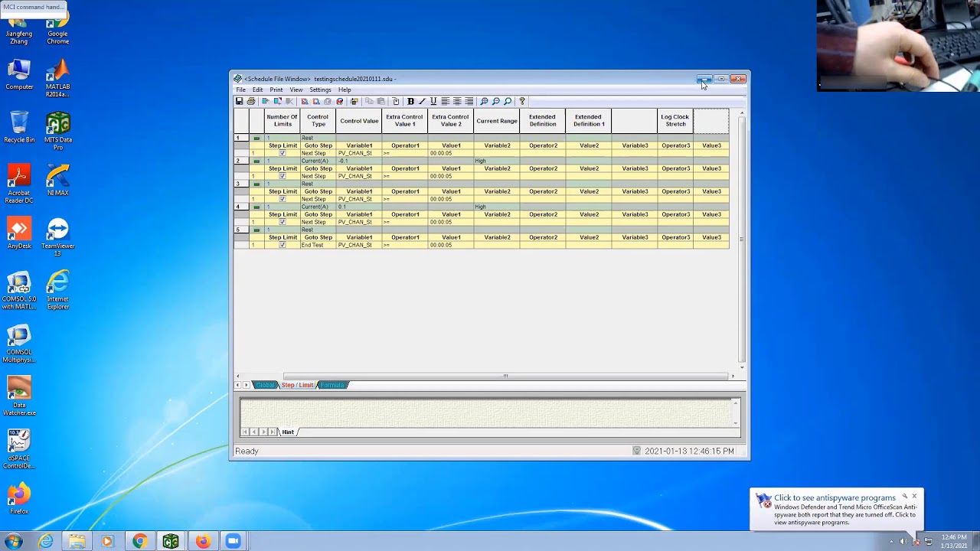The width and height of the screenshot is (980, 551).
Task: Toggle Bold formatting in the toolbar
Action: [410, 101]
